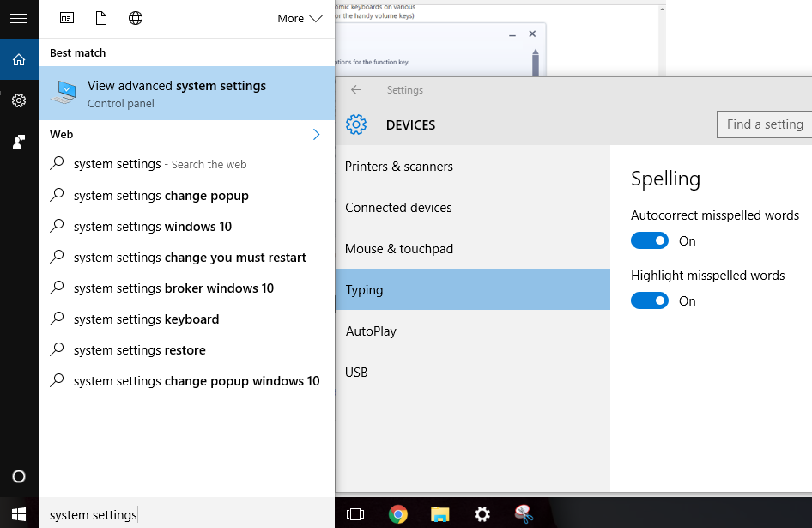This screenshot has height=528, width=812.
Task: Toggle the Cortana circle button
Action: (19, 476)
